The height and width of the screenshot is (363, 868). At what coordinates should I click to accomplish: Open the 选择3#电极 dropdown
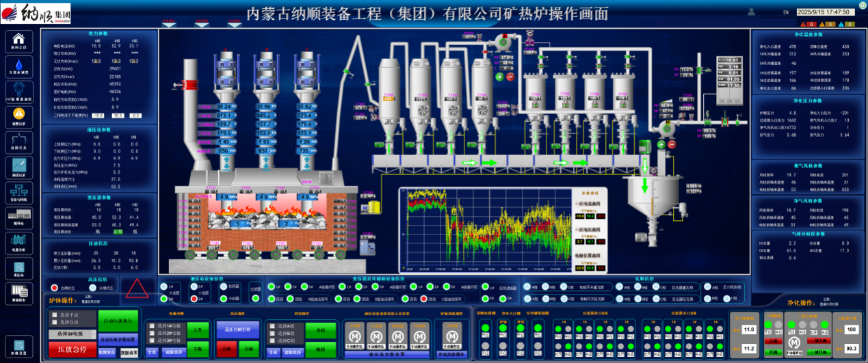pyautogui.click(x=71, y=334)
